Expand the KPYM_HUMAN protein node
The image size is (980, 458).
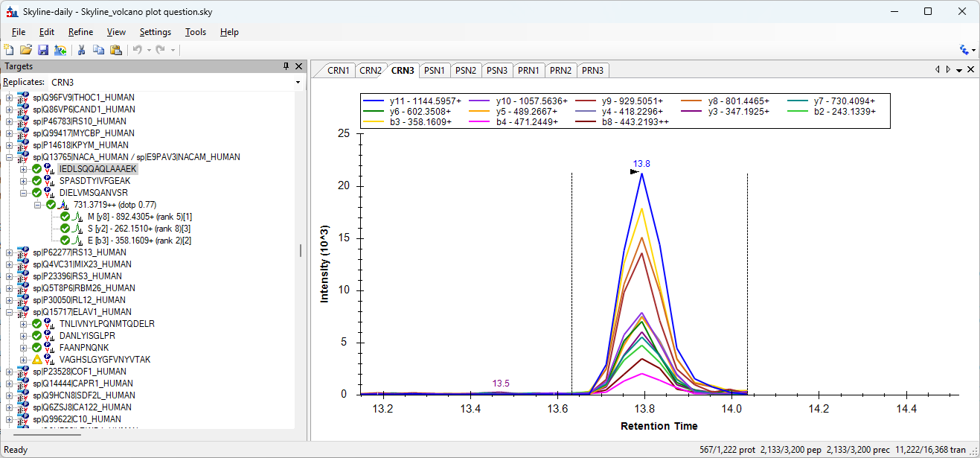click(9, 145)
